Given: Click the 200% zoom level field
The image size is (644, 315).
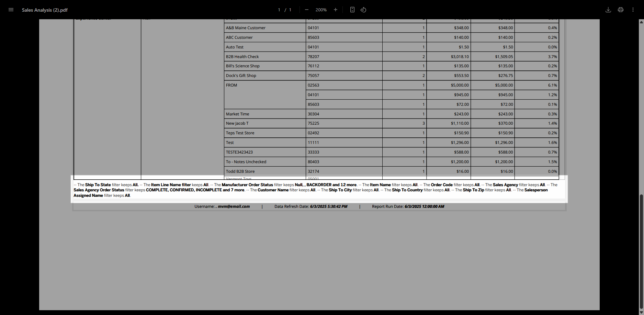Looking at the screenshot, I should [x=321, y=10].
